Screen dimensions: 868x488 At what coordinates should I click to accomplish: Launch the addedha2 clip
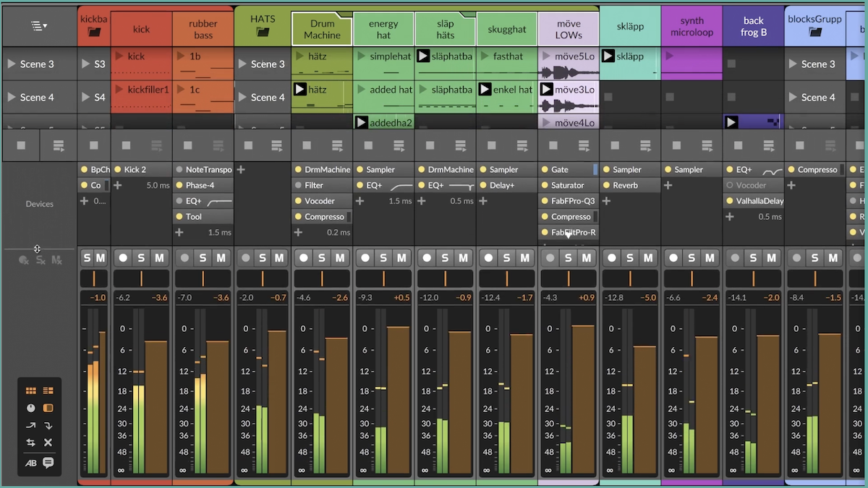362,122
